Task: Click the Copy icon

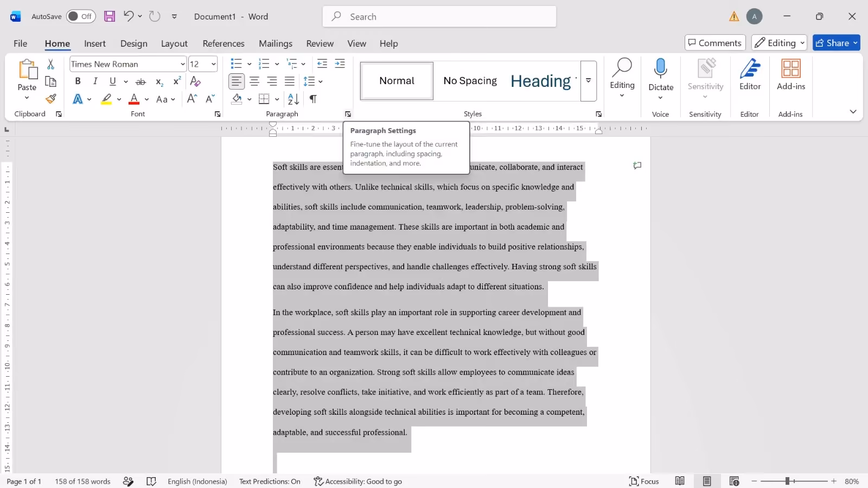Action: point(50,81)
